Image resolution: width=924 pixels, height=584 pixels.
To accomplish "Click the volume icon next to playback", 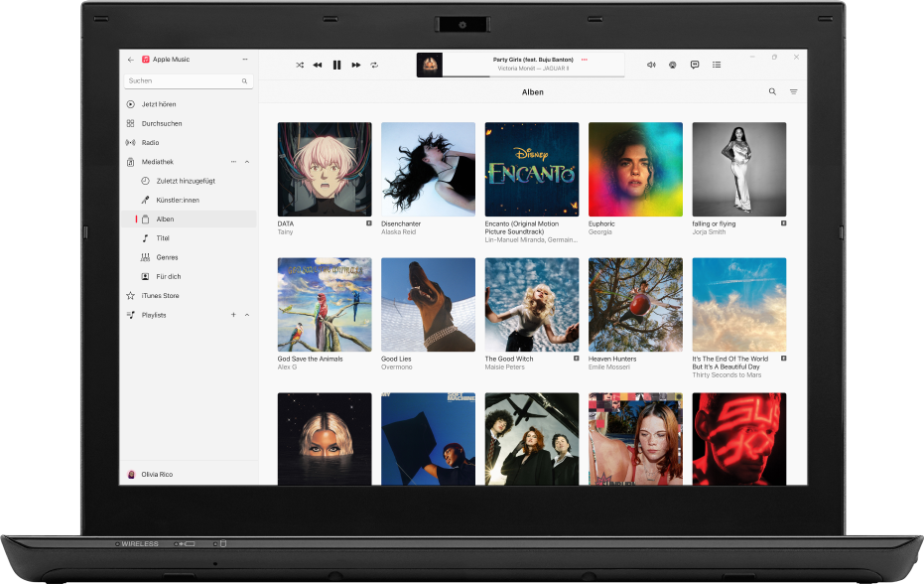I will [x=652, y=65].
